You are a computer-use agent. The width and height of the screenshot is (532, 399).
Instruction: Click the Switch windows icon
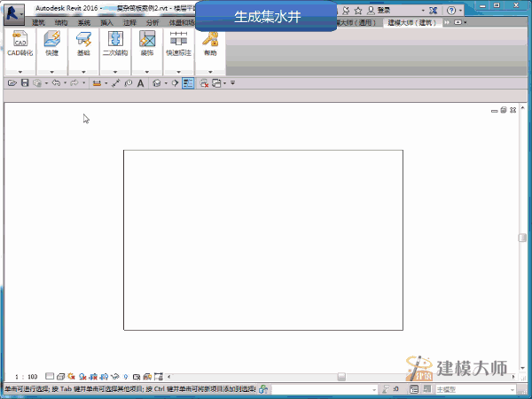click(x=216, y=83)
